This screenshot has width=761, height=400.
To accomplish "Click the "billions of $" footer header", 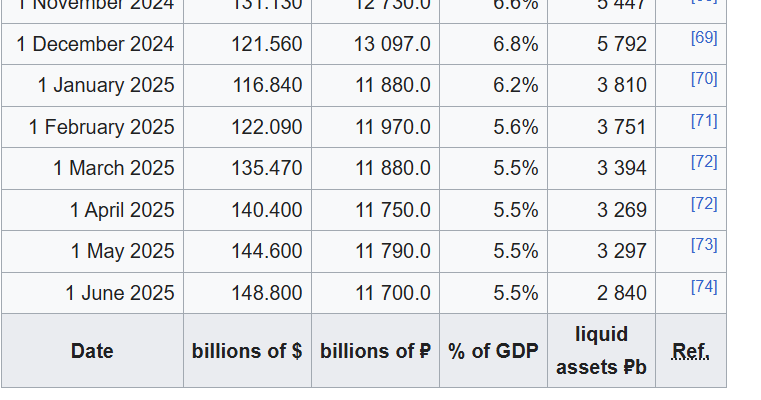I will click(x=247, y=351).
